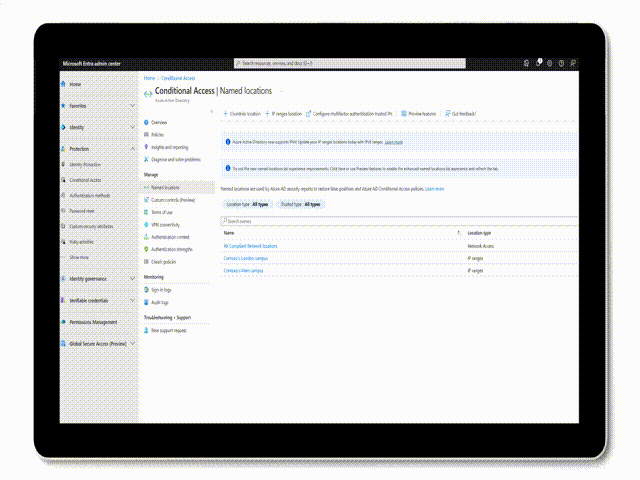Open Learn more link in IPv6 banner
Screen dimensions: 640x480
(393, 142)
